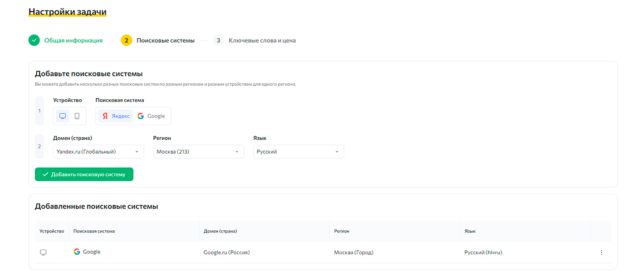Screen dimensions: 644x272
Task: Open the Домен (страна) dropdown
Action: pyautogui.click(x=98, y=152)
